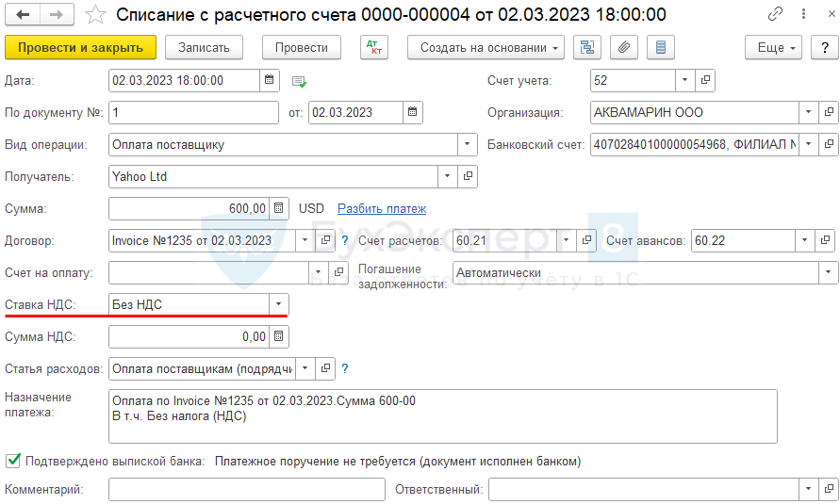Open the Счет на оплату record
The width and height of the screenshot is (840, 504).
pos(338,273)
